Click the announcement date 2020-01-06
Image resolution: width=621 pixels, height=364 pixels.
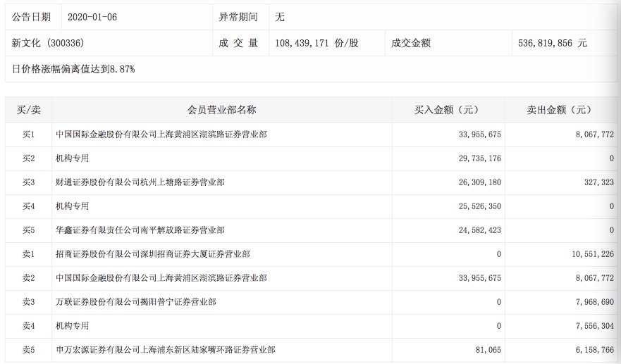pyautogui.click(x=92, y=17)
